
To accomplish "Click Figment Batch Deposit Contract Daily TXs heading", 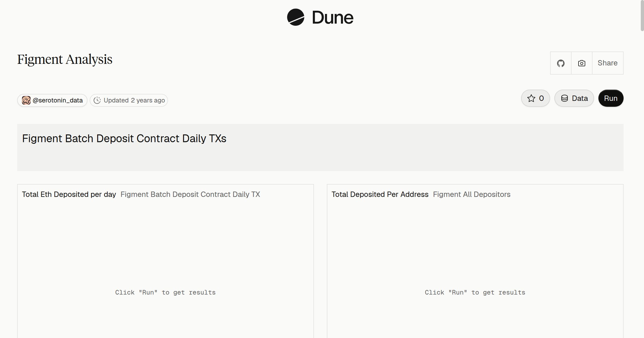I will (124, 138).
